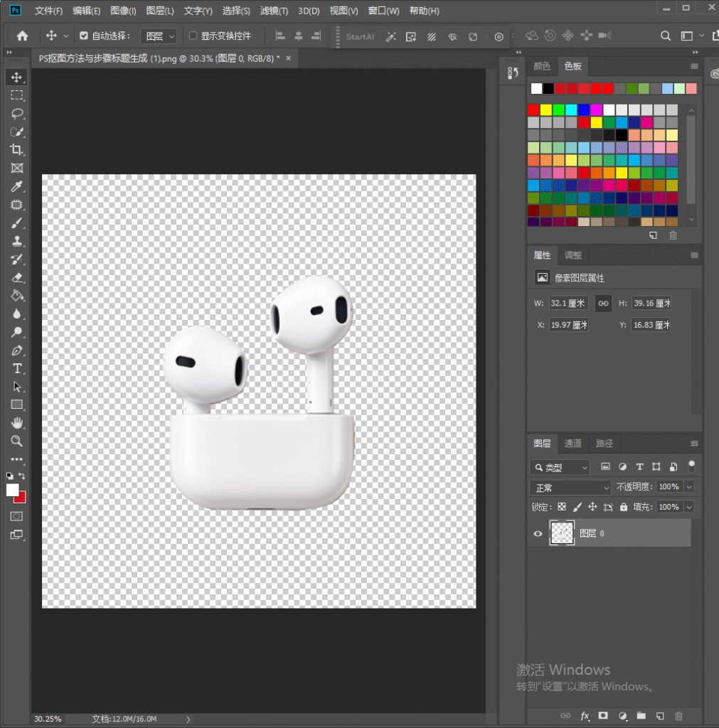This screenshot has height=728, width=719.
Task: Select the Brush tool
Action: tap(17, 223)
